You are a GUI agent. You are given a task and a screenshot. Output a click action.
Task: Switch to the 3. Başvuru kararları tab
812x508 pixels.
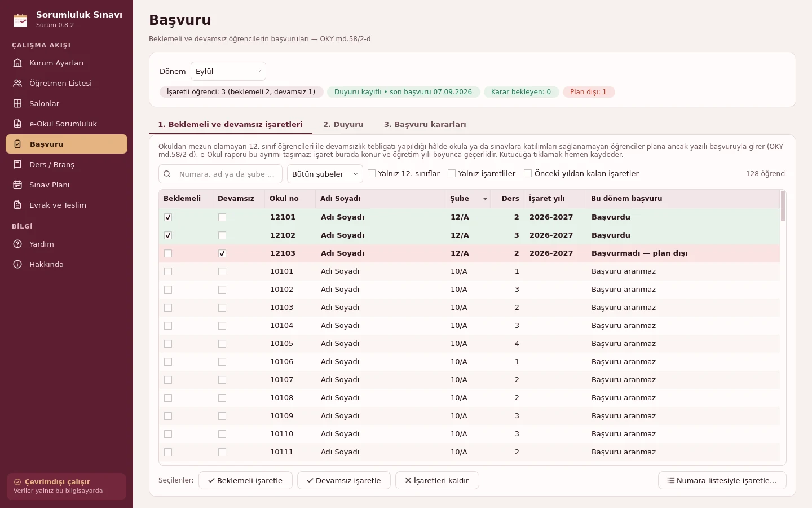tap(425, 125)
